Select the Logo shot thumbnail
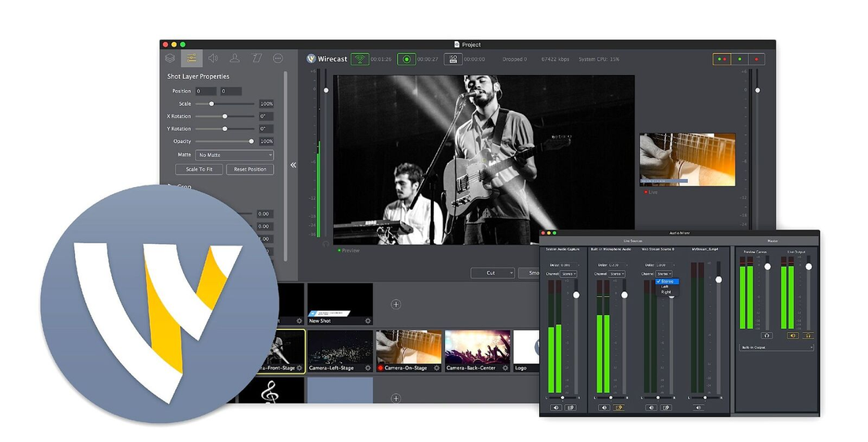This screenshot has width=868, height=442. pyautogui.click(x=526, y=351)
